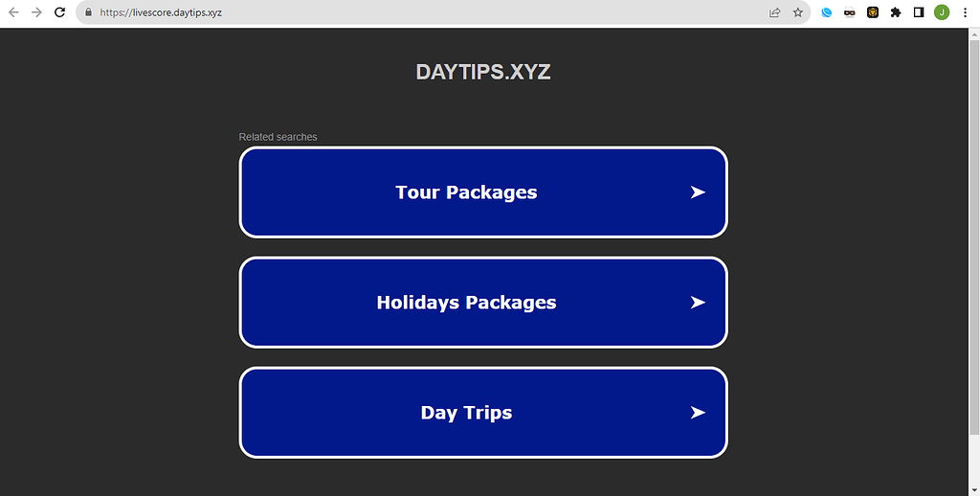The height and width of the screenshot is (496, 980).
Task: Open the Extensions puzzle menu
Action: tap(896, 12)
